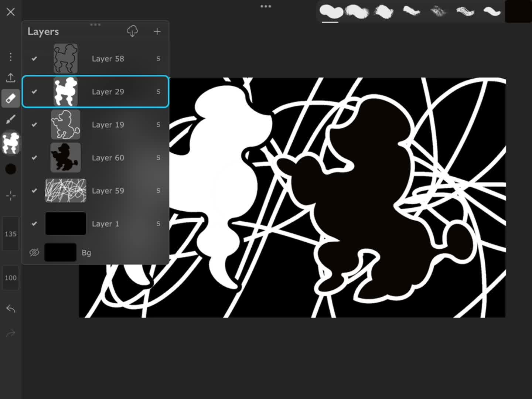The image size is (532, 399).
Task: Select the Bg layer color swatch
Action: click(x=61, y=253)
